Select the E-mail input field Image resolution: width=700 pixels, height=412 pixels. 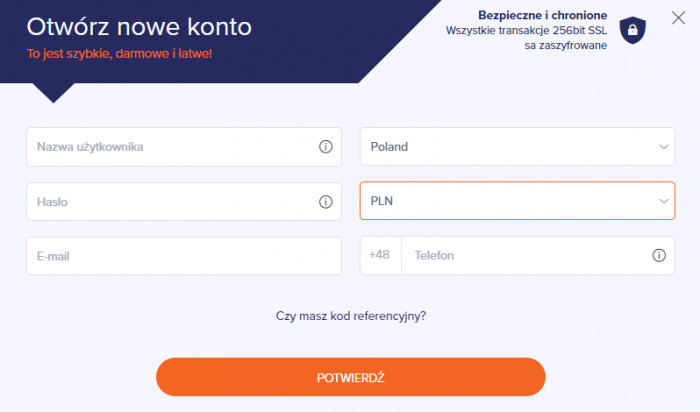(x=184, y=256)
